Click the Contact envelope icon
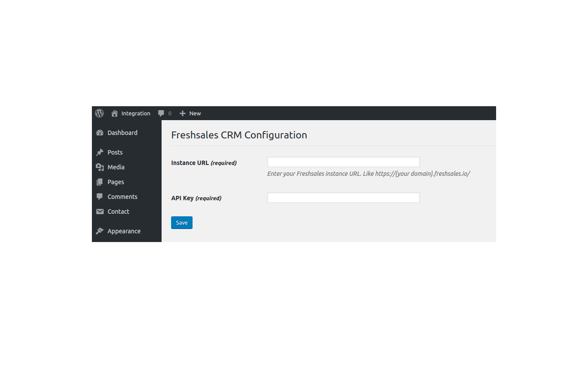 pyautogui.click(x=100, y=212)
